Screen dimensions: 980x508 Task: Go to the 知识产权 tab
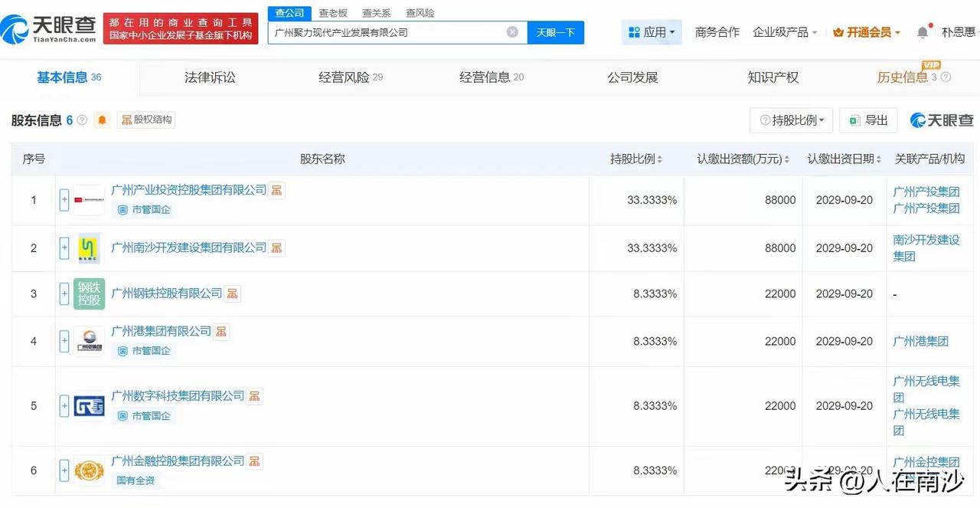point(773,77)
